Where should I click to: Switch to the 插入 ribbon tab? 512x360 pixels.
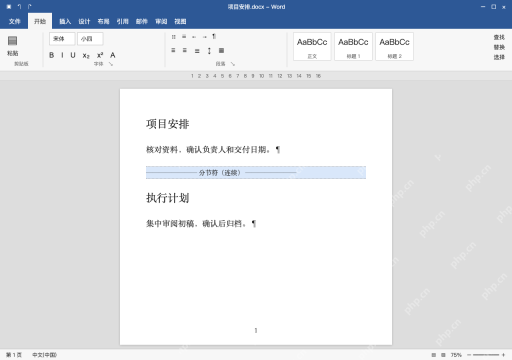(65, 21)
